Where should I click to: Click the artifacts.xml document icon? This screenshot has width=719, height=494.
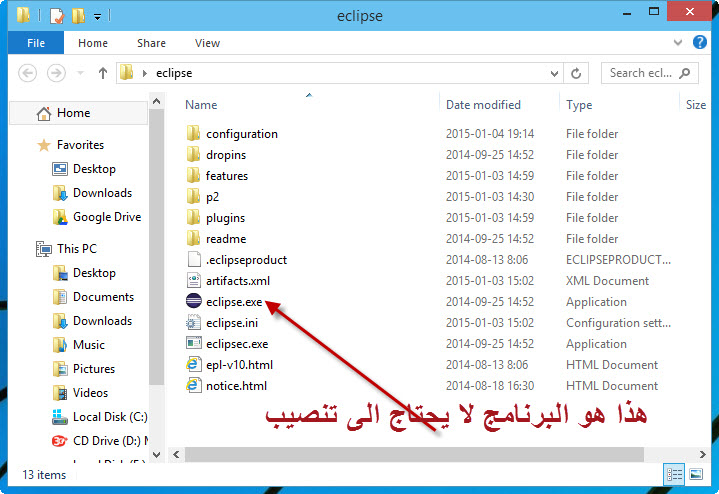click(194, 280)
